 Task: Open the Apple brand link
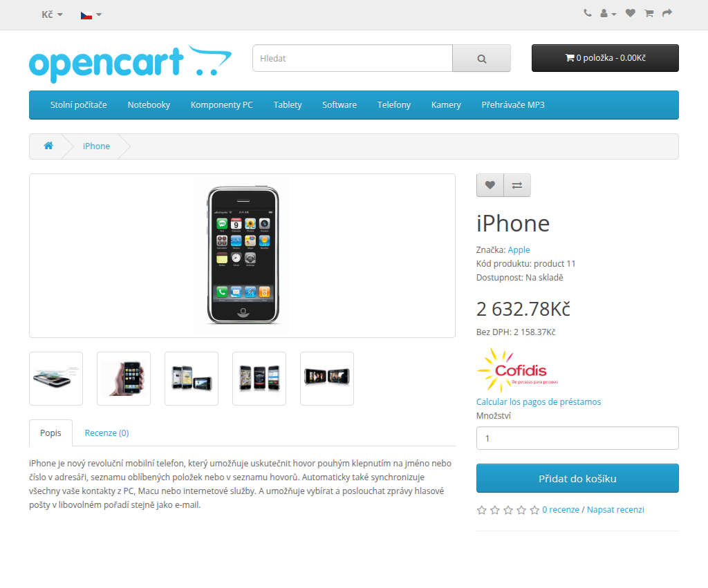click(519, 249)
